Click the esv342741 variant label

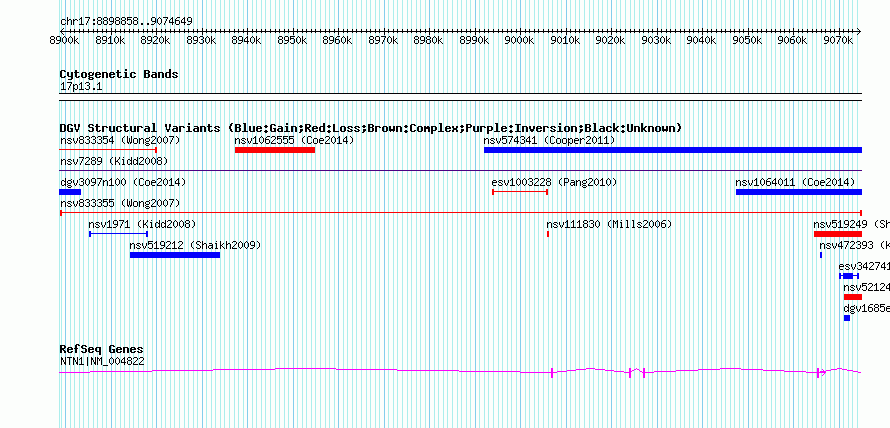864,266
